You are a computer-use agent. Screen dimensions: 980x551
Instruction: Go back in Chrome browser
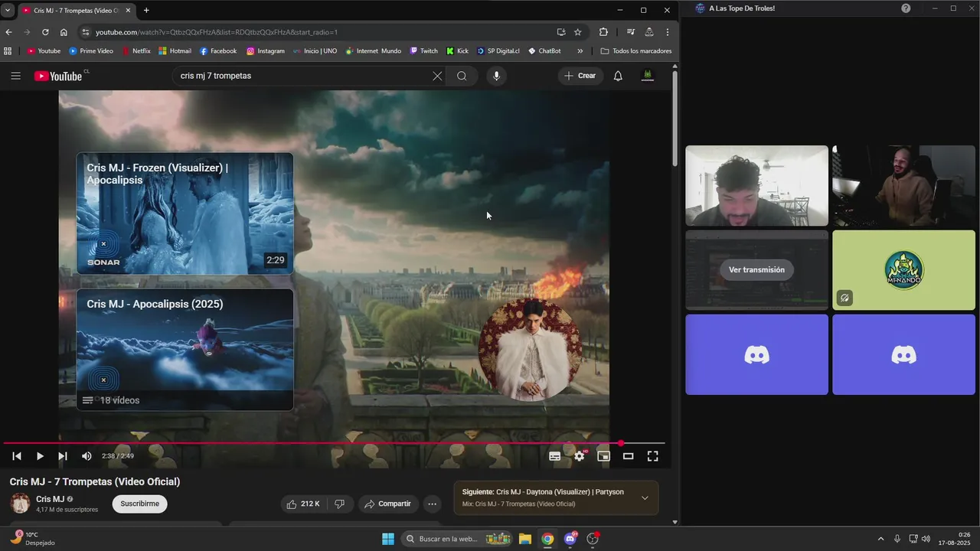[x=8, y=32]
